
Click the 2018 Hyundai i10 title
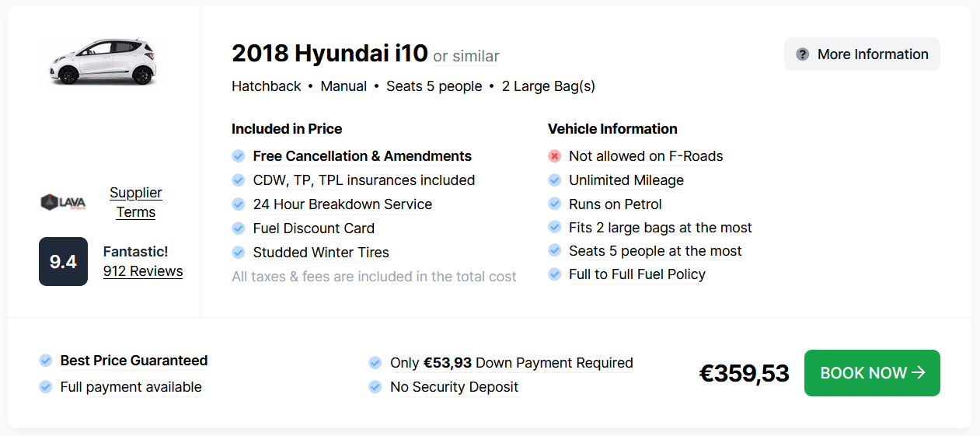330,54
